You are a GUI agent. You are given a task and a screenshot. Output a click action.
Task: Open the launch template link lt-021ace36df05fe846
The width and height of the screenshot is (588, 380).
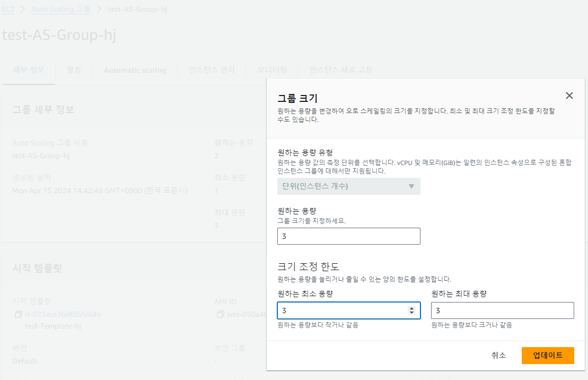[x=63, y=314]
